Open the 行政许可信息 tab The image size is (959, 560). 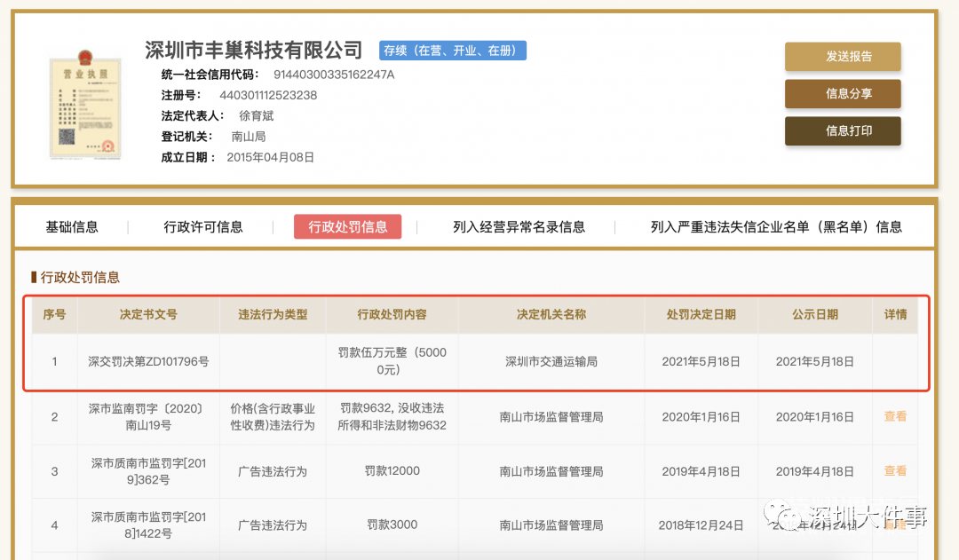click(203, 227)
